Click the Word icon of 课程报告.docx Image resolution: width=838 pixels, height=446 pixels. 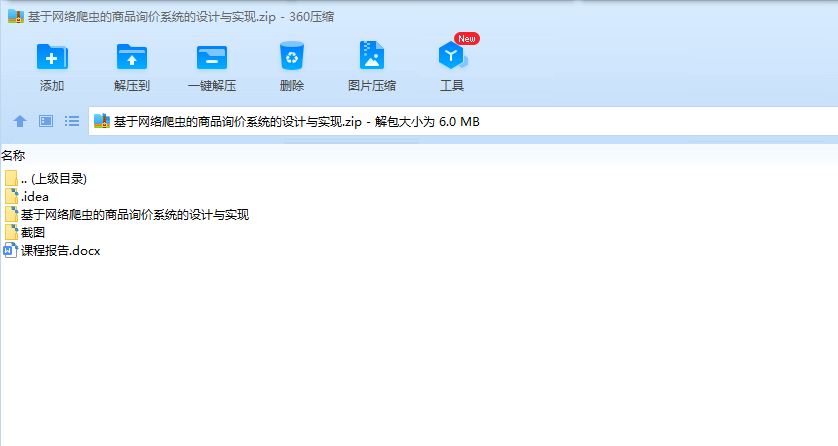click(x=11, y=251)
